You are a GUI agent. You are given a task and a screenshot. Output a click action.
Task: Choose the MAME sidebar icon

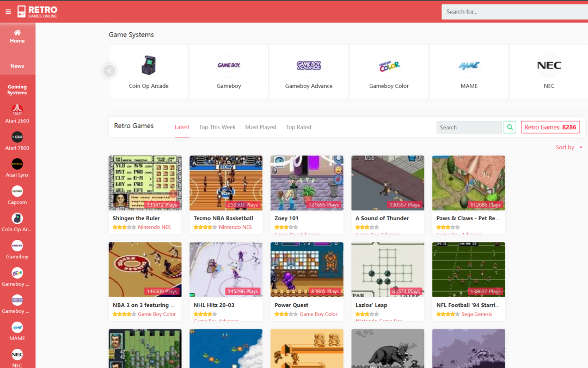pos(17,328)
